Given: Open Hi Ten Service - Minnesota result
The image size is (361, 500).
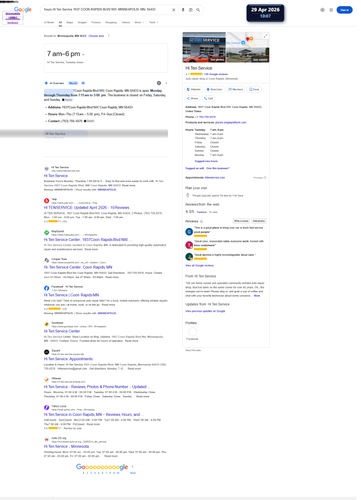Looking at the screenshot, I should tap(66, 446).
